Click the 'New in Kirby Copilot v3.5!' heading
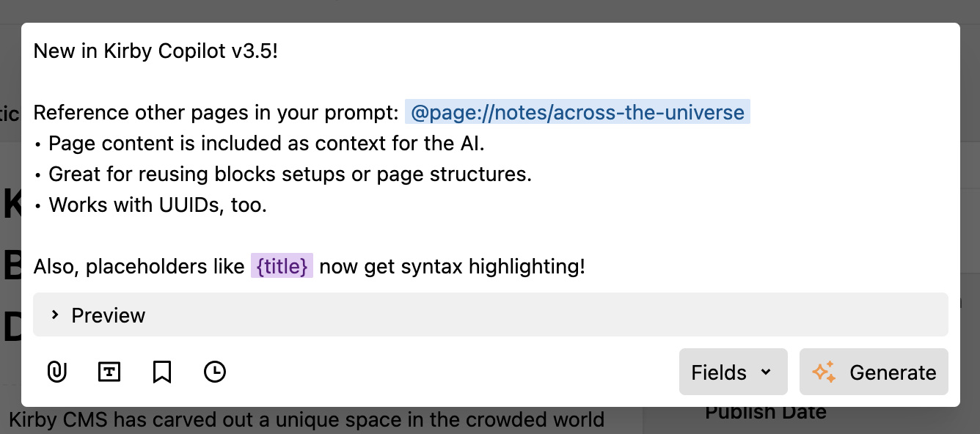The image size is (980, 434). tap(156, 51)
